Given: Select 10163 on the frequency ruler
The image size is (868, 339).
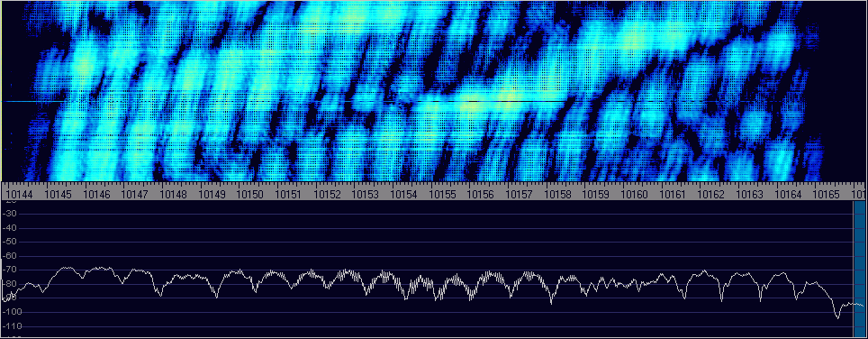Looking at the screenshot, I should tap(749, 195).
